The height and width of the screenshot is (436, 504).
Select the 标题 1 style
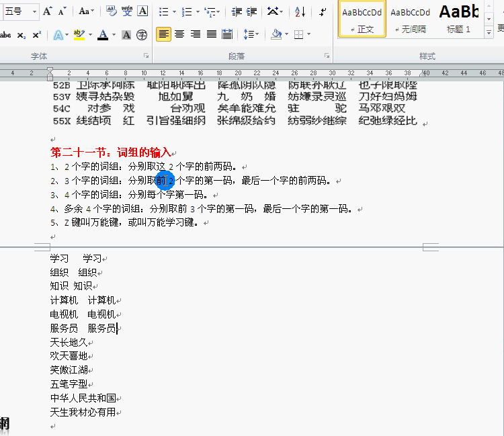coord(459,19)
